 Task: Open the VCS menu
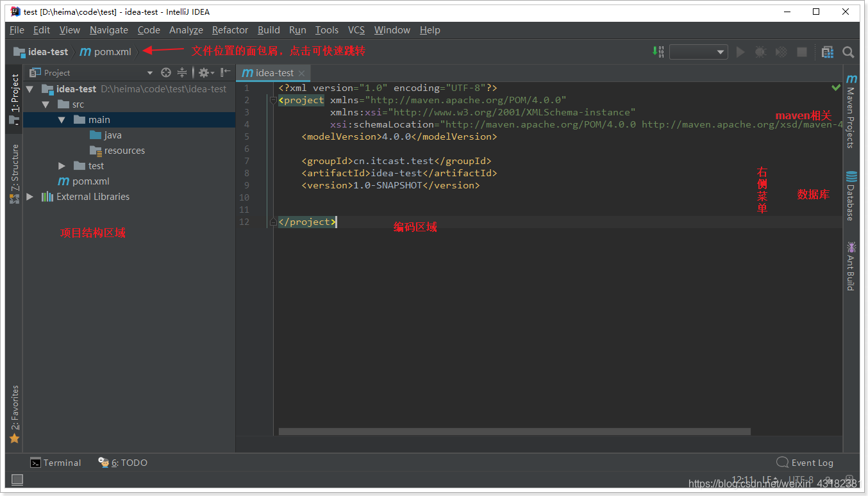[x=356, y=30]
